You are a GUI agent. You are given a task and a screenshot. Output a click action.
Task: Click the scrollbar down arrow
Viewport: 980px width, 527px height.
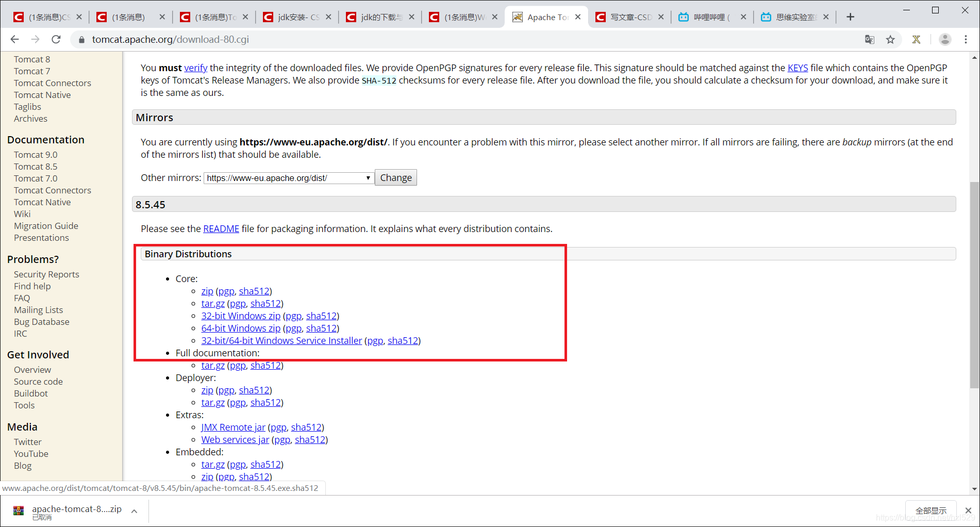pyautogui.click(x=974, y=489)
